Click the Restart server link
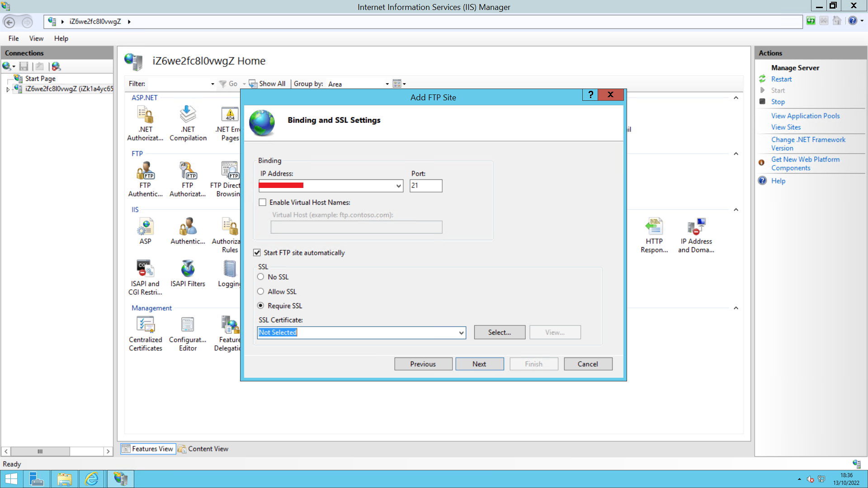This screenshot has width=868, height=488. [781, 79]
